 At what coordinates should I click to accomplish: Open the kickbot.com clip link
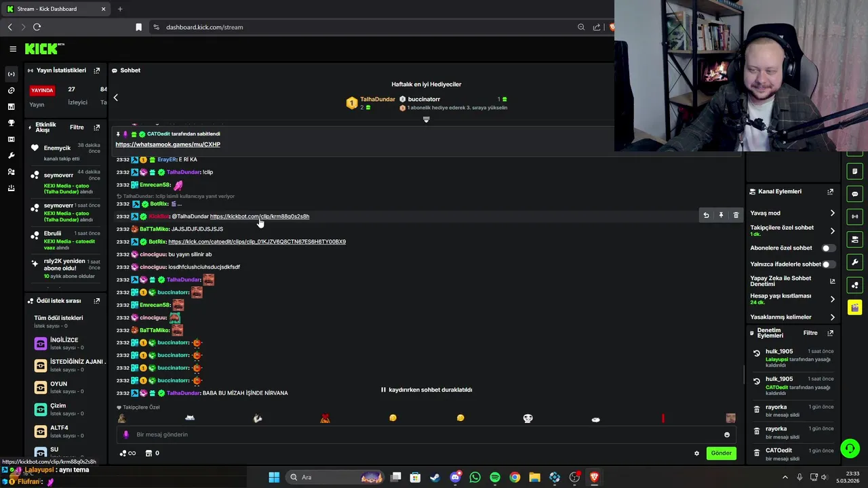tap(260, 216)
